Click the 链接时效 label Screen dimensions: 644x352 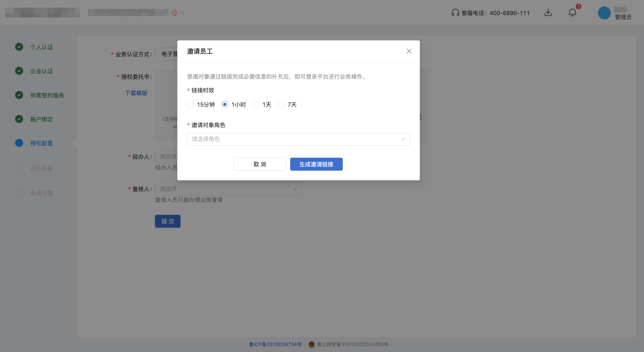pyautogui.click(x=203, y=90)
